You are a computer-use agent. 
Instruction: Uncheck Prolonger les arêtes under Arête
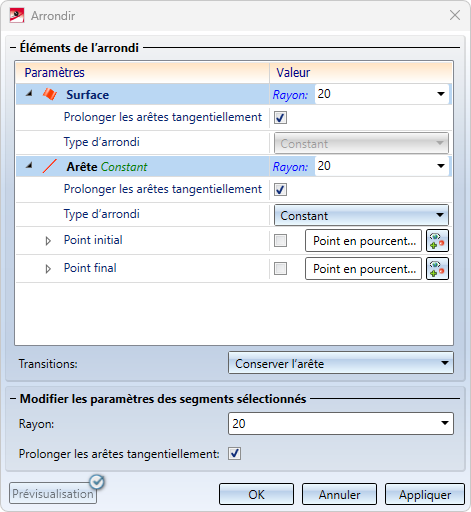[280, 190]
